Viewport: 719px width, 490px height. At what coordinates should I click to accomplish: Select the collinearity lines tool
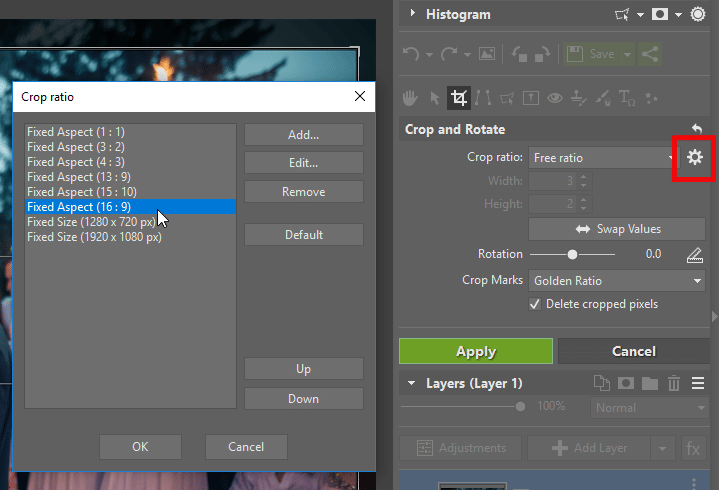coord(483,98)
